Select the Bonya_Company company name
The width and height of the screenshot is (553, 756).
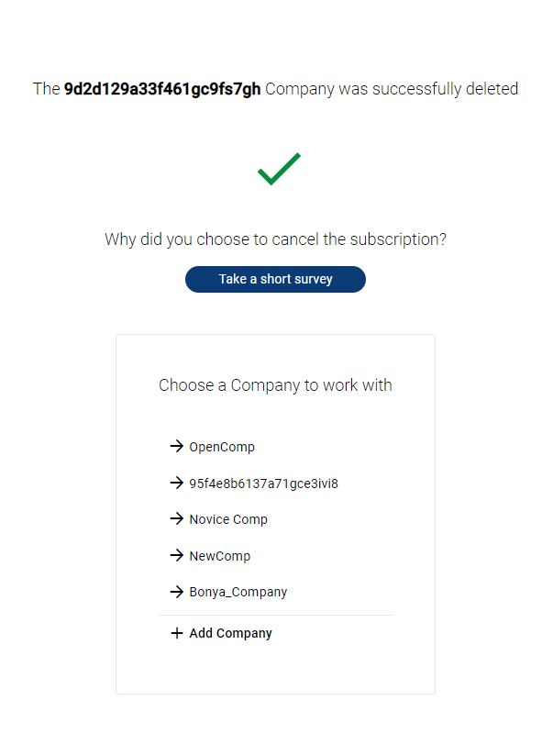pos(238,592)
